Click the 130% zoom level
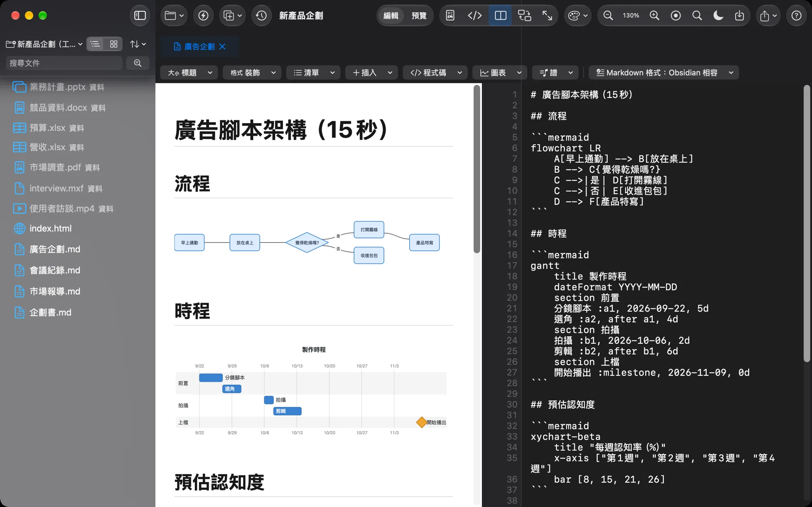 tap(631, 15)
